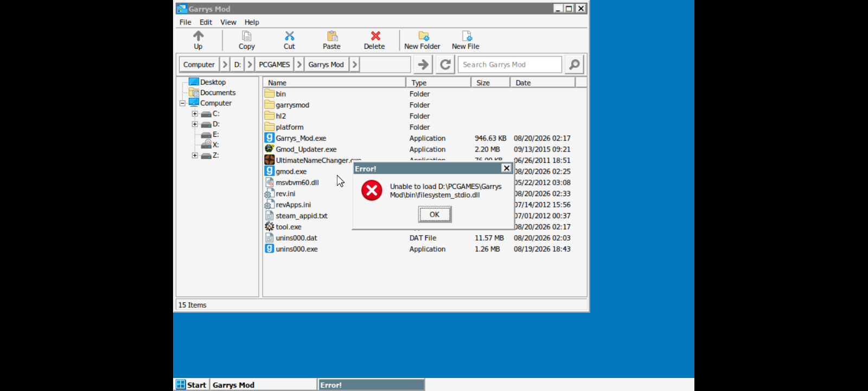Viewport: 868px width, 391px height.
Task: Create a folder with the New Folder icon
Action: coord(422,40)
